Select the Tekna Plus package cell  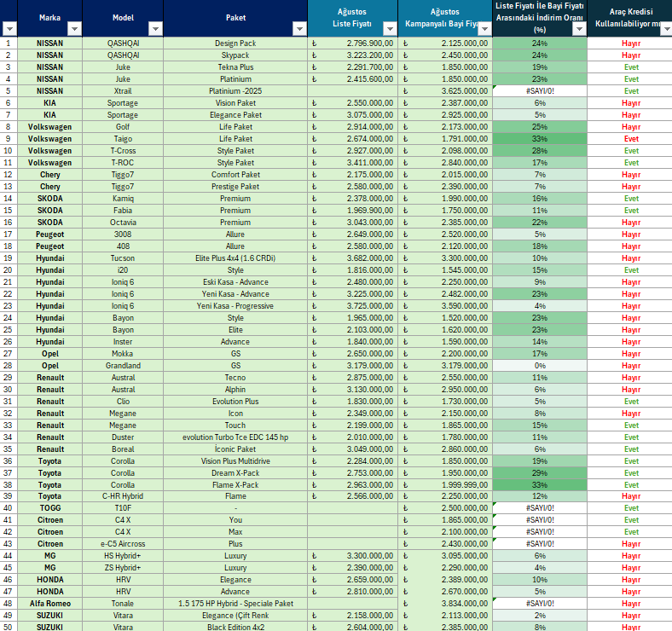235,67
